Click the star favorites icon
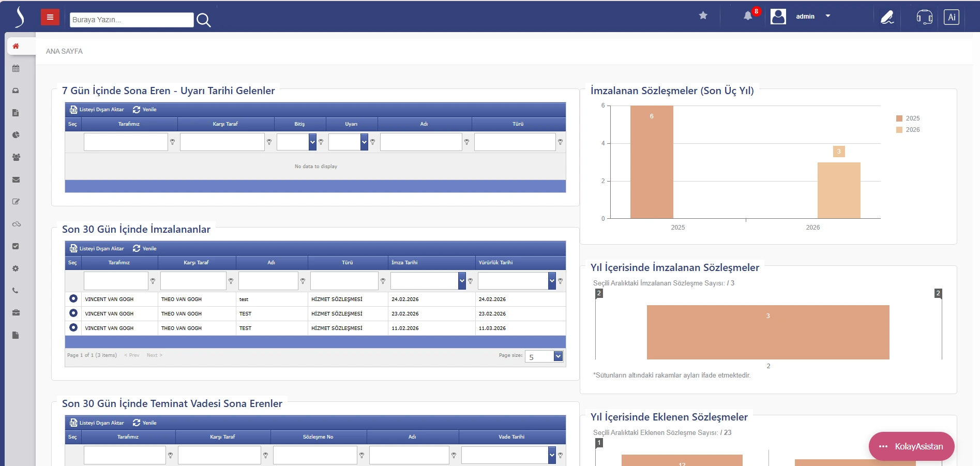 (x=702, y=16)
